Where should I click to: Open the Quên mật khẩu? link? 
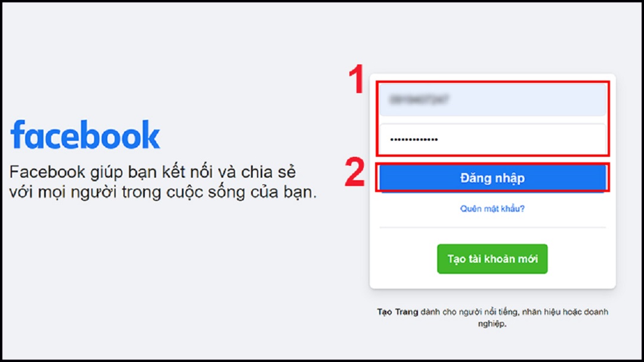tap(492, 209)
